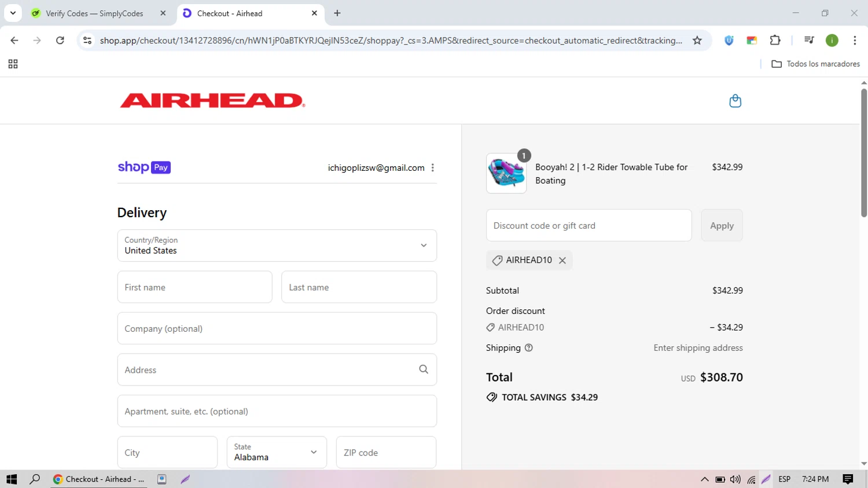Select the Checkout - Airhead tab
The height and width of the screenshot is (488, 868).
[250, 13]
